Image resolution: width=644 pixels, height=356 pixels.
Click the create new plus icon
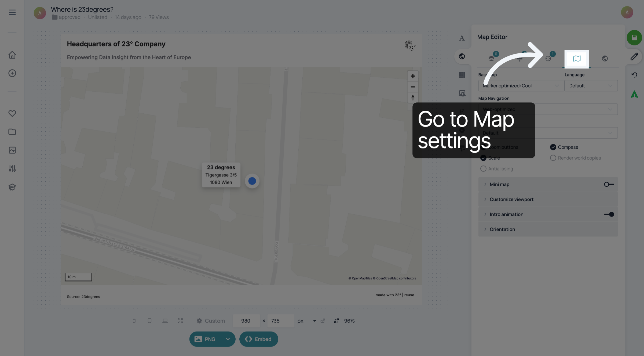click(12, 73)
